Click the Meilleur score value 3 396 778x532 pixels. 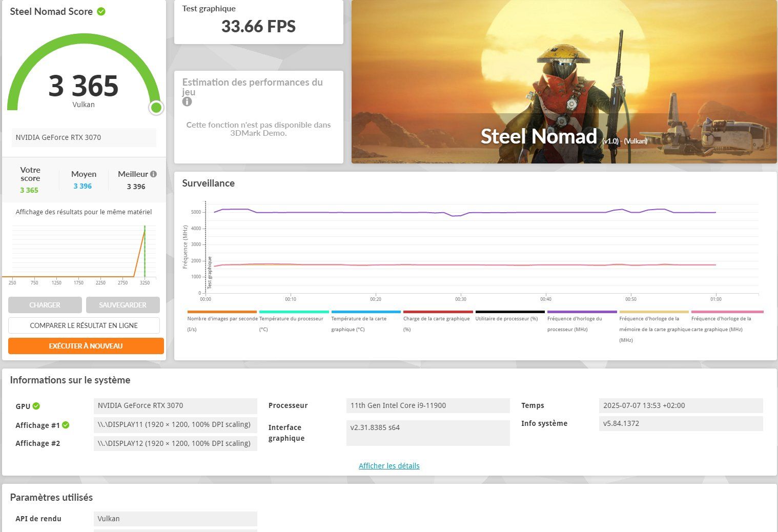point(136,187)
